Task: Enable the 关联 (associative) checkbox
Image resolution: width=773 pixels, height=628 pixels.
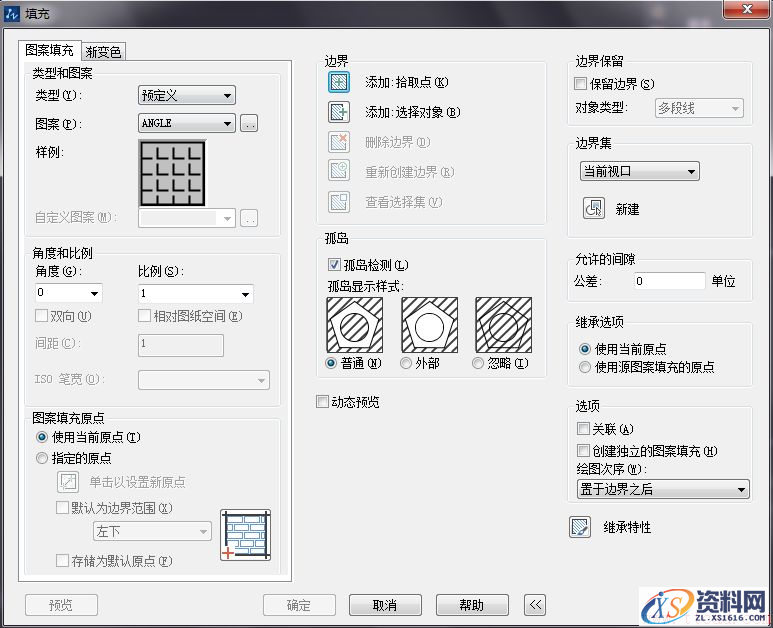Action: tap(583, 429)
